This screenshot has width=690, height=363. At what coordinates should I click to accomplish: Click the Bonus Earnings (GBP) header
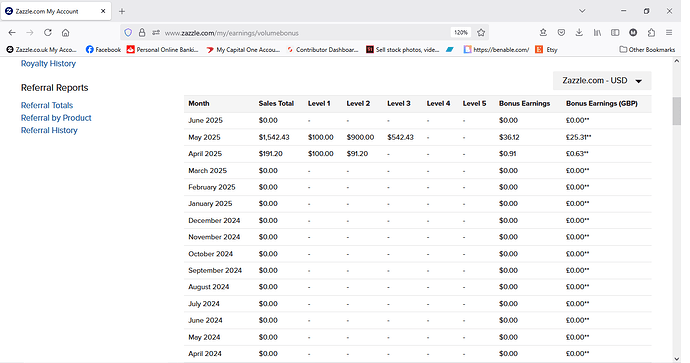pos(602,103)
